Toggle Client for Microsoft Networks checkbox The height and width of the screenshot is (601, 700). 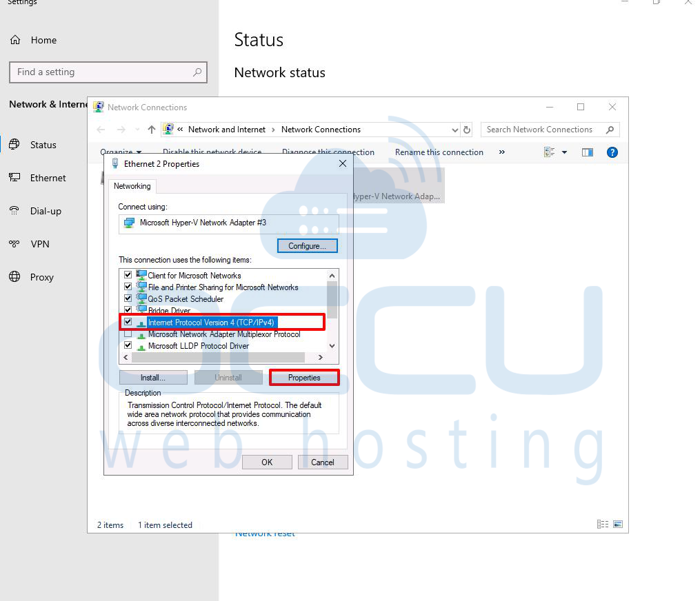pos(128,275)
